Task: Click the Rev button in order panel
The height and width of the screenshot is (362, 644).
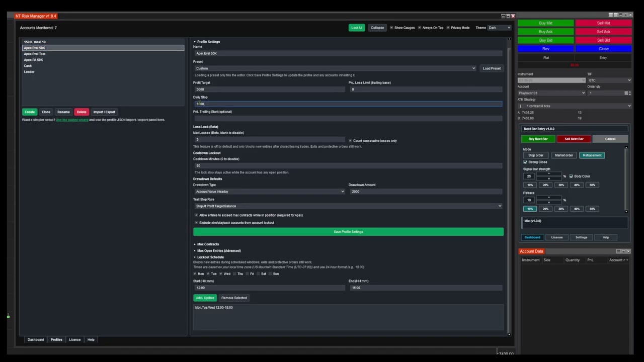Action: (x=546, y=49)
